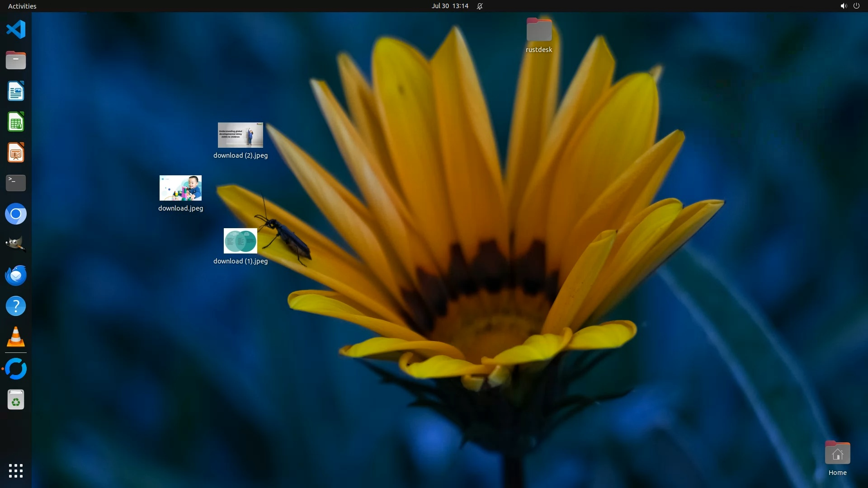This screenshot has height=488, width=868.
Task: Switch to the running RustDesk app
Action: 16,369
